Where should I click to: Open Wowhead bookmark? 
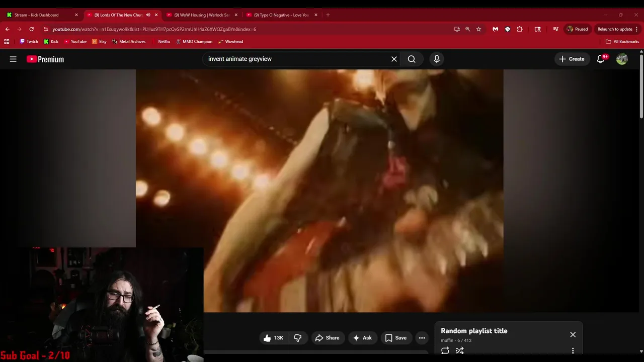pos(230,42)
